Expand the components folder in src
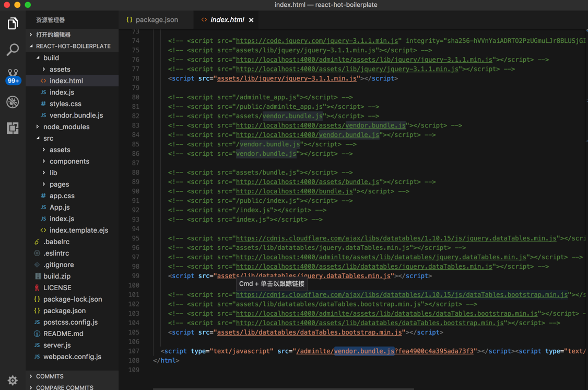The width and height of the screenshot is (588, 390). (69, 162)
